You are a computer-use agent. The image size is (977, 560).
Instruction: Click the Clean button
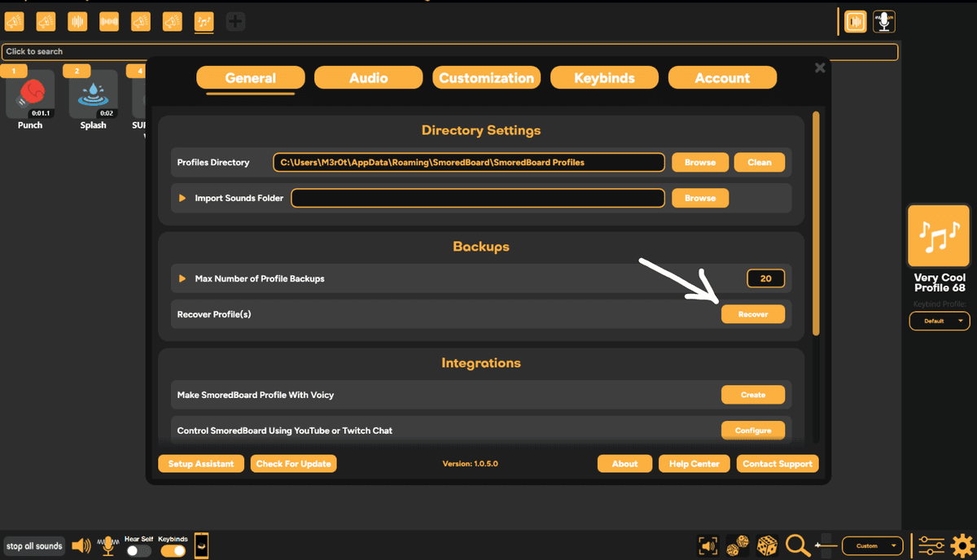[760, 162]
